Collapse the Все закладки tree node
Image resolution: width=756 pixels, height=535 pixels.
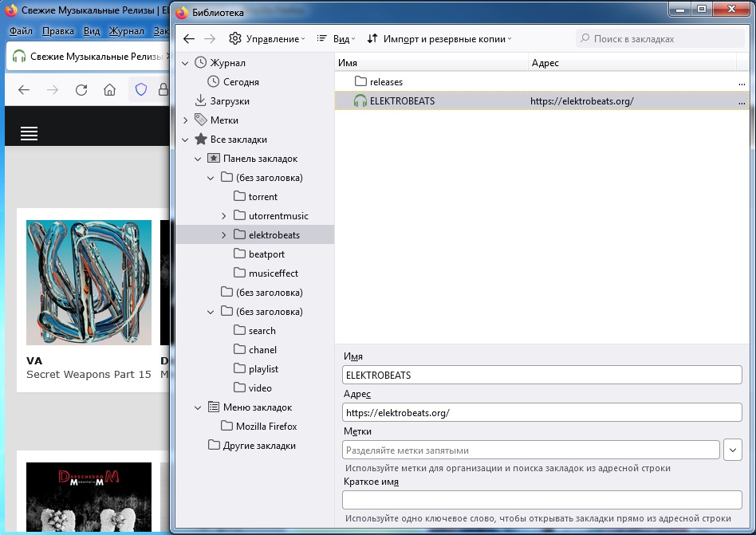[x=186, y=140]
